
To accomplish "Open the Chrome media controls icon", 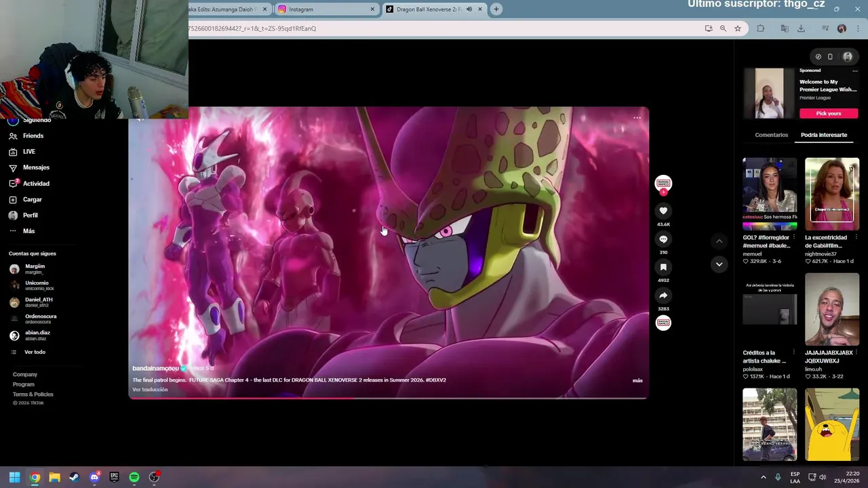I will point(825,28).
